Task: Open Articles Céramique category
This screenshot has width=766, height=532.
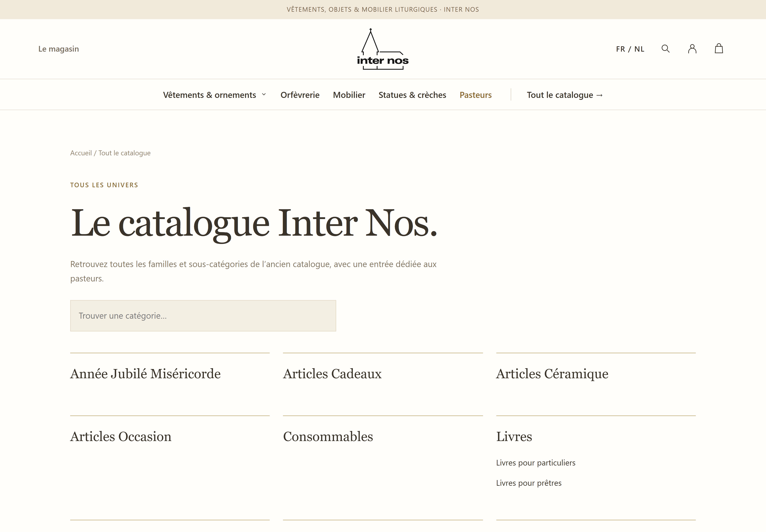Action: click(552, 374)
